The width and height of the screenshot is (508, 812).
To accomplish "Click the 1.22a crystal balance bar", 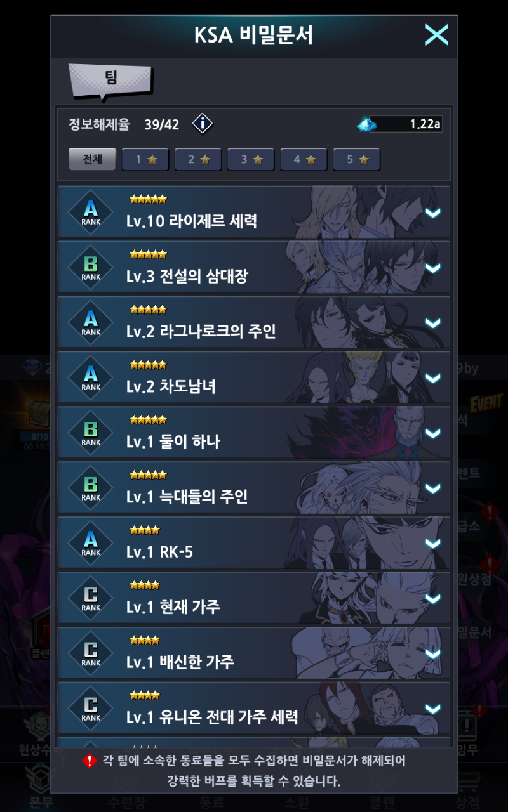I will [405, 124].
